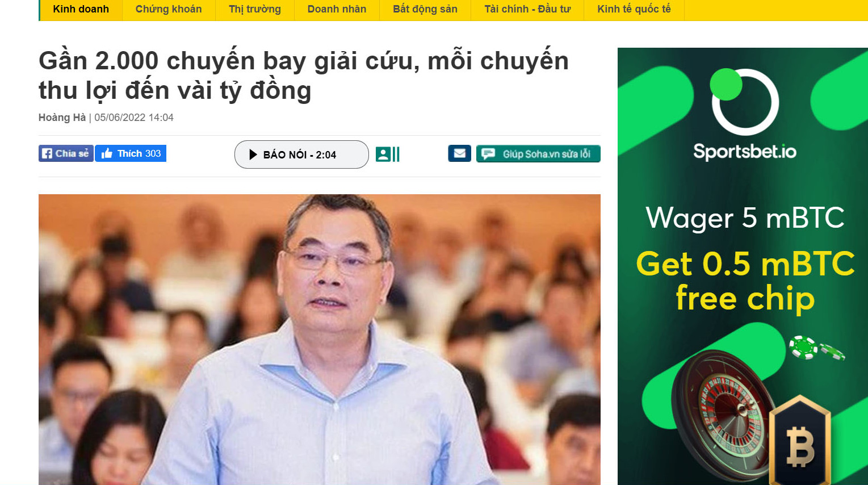Image resolution: width=868 pixels, height=485 pixels.
Task: Open the Kinh doanh tab
Action: (81, 10)
